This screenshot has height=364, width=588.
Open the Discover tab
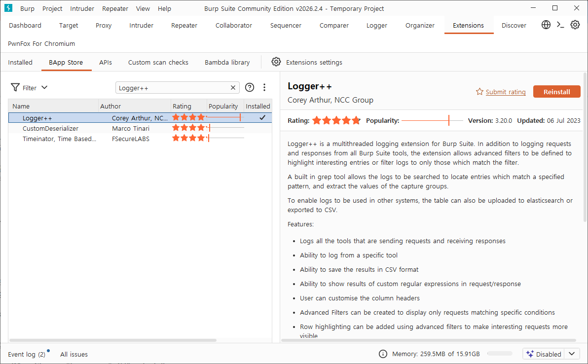click(514, 25)
